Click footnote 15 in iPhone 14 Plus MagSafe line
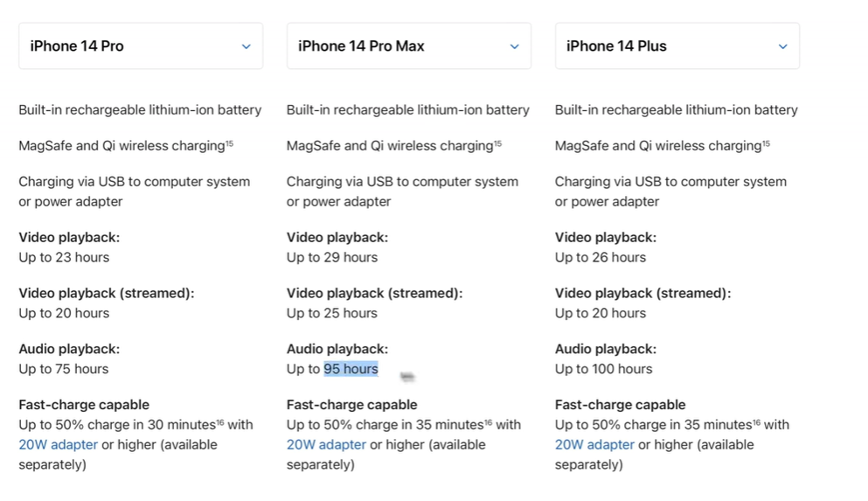The width and height of the screenshot is (868, 501). pyautogui.click(x=766, y=143)
